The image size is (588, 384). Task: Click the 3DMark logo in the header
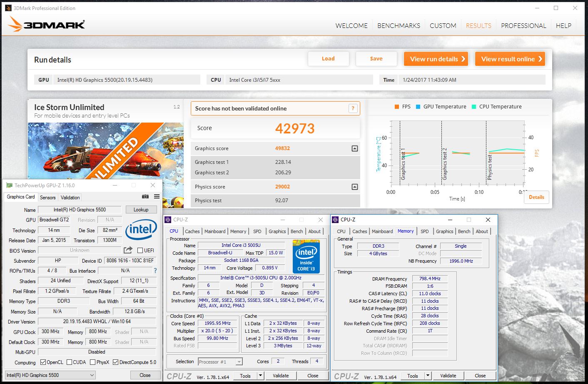coord(46,24)
